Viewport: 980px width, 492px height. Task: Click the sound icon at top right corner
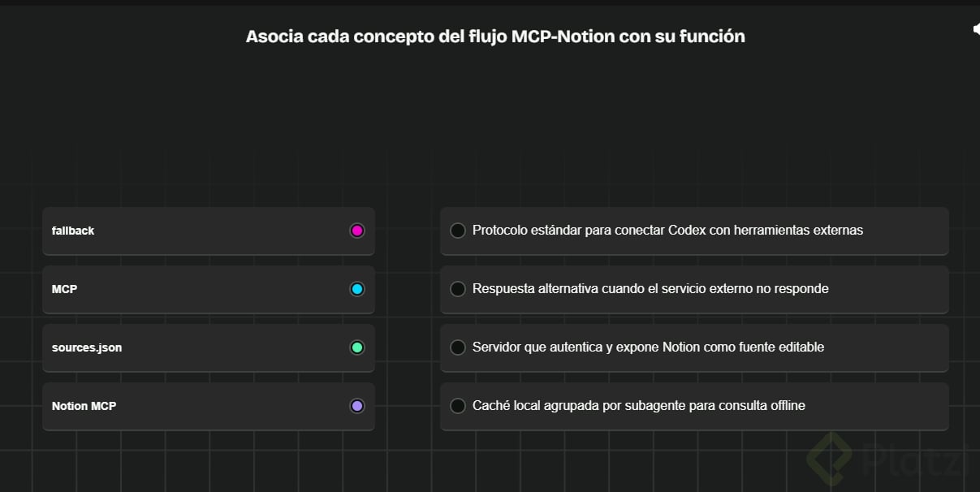976,29
